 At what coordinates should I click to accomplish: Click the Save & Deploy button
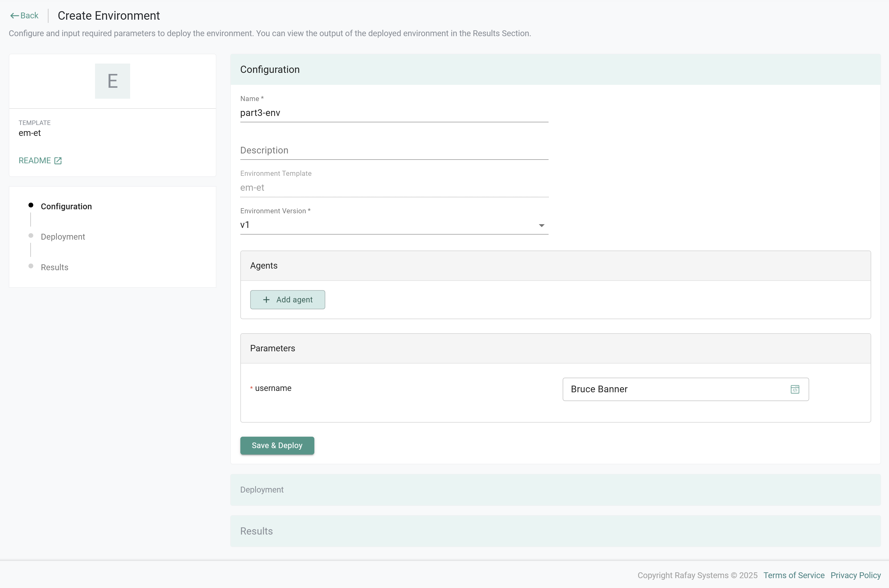277,445
